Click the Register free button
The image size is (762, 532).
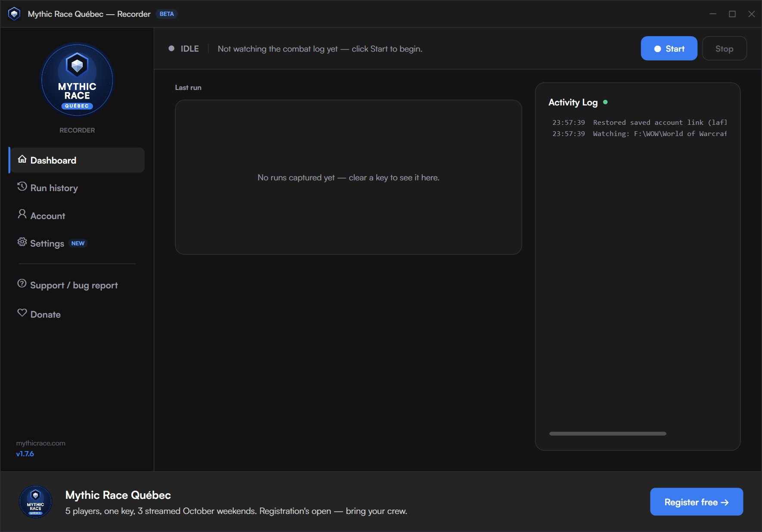tap(697, 502)
